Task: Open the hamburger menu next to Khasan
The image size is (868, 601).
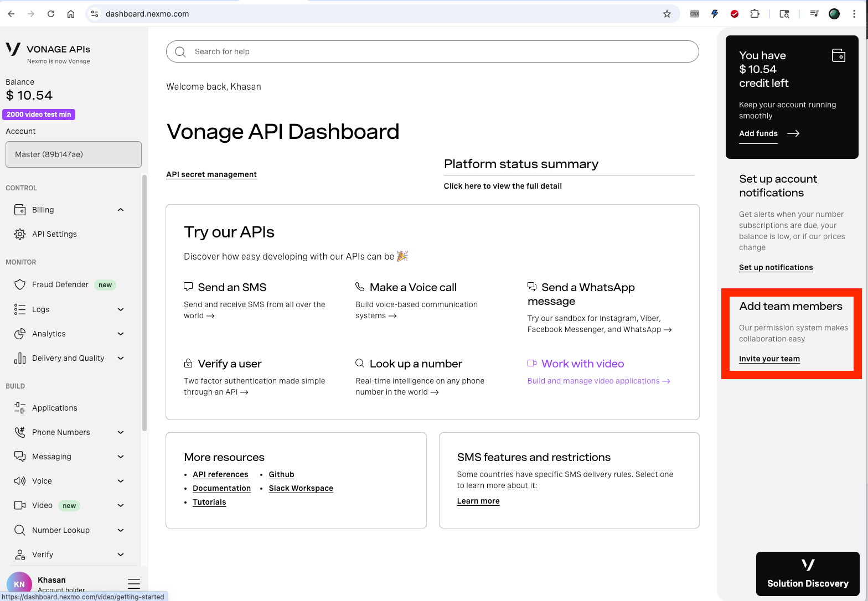Action: tap(134, 584)
